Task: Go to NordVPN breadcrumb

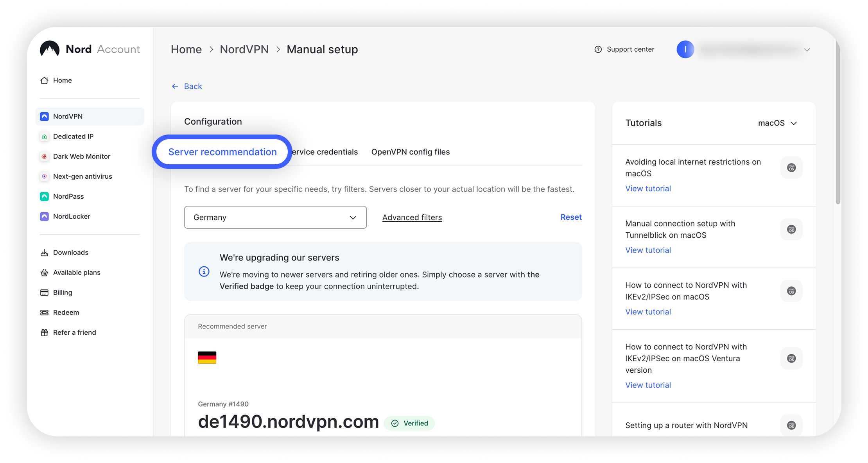Action: (244, 49)
